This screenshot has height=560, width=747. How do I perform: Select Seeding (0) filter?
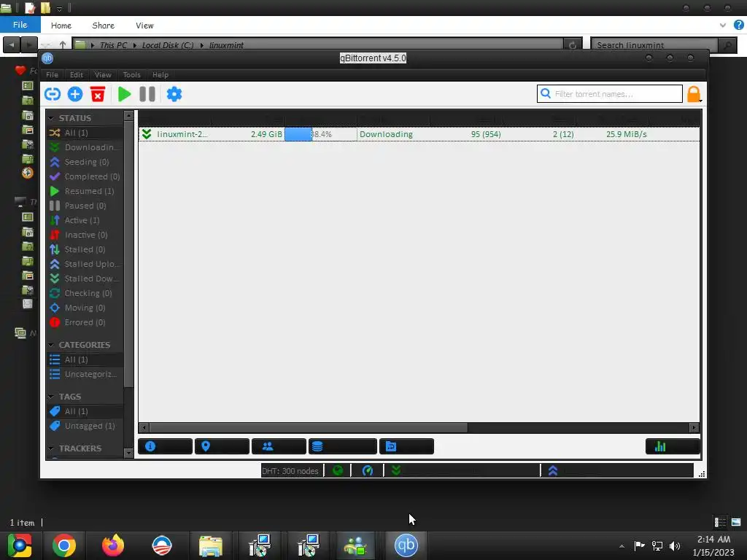85,162
